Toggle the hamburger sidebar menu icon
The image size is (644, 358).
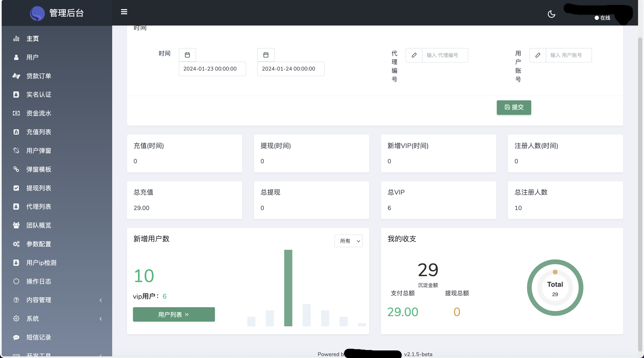coord(124,12)
